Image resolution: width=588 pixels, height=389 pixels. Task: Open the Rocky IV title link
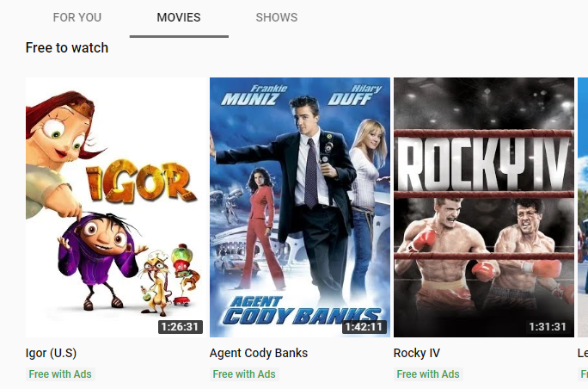pos(417,353)
